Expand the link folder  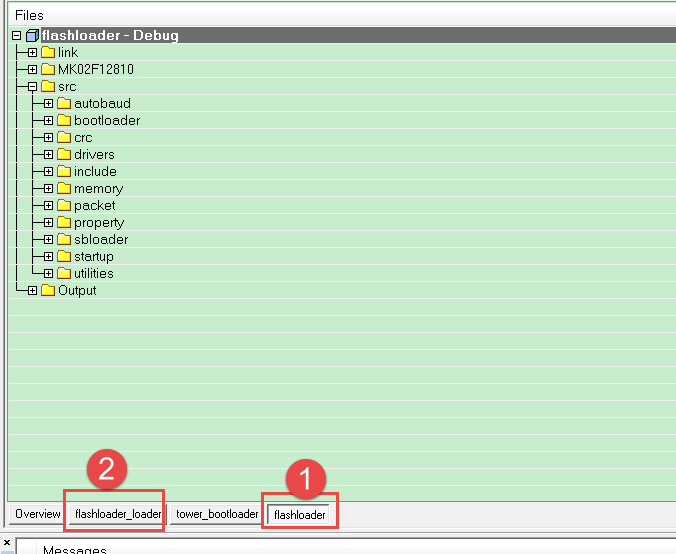click(32, 53)
